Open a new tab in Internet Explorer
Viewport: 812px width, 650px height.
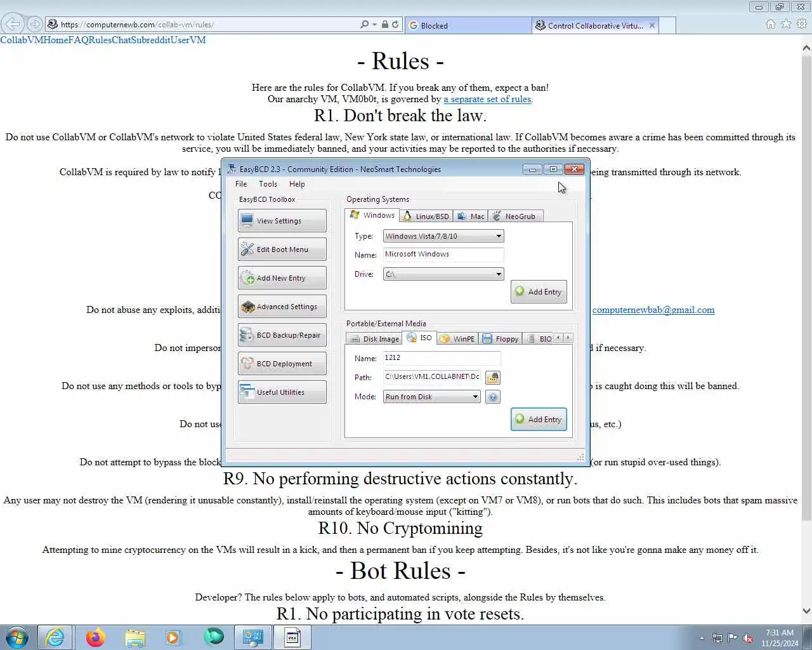(x=667, y=25)
